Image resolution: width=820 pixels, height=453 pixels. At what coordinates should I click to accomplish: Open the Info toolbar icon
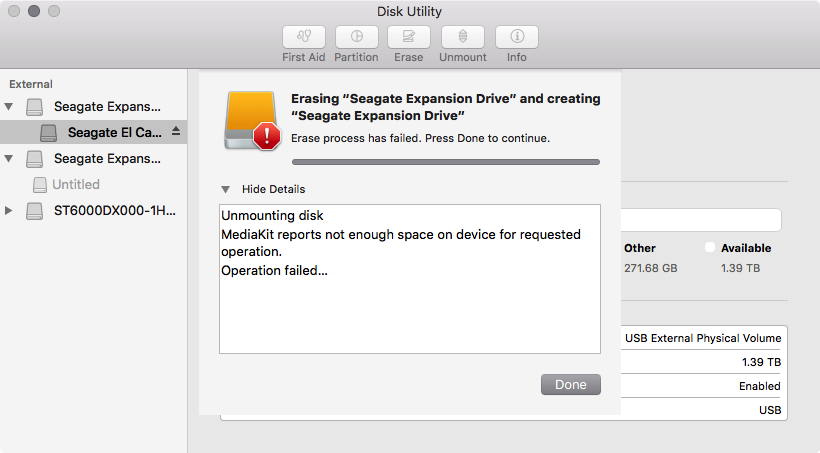click(517, 37)
